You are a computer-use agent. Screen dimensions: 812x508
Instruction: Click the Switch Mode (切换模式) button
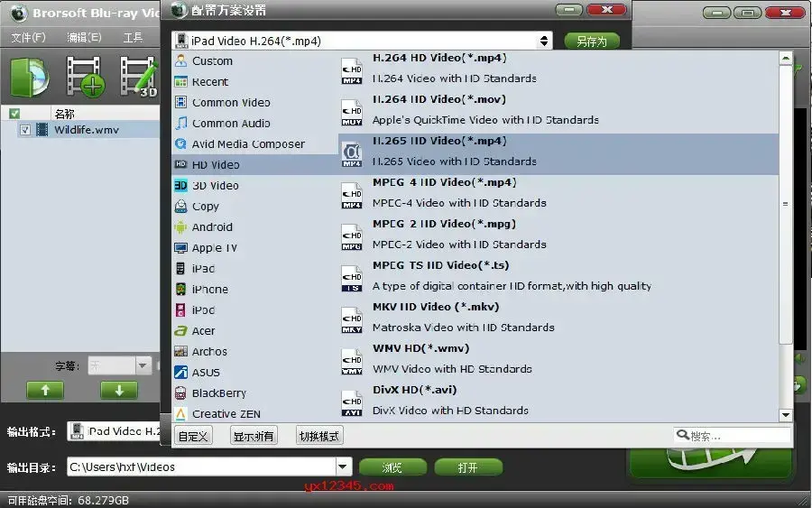[319, 436]
